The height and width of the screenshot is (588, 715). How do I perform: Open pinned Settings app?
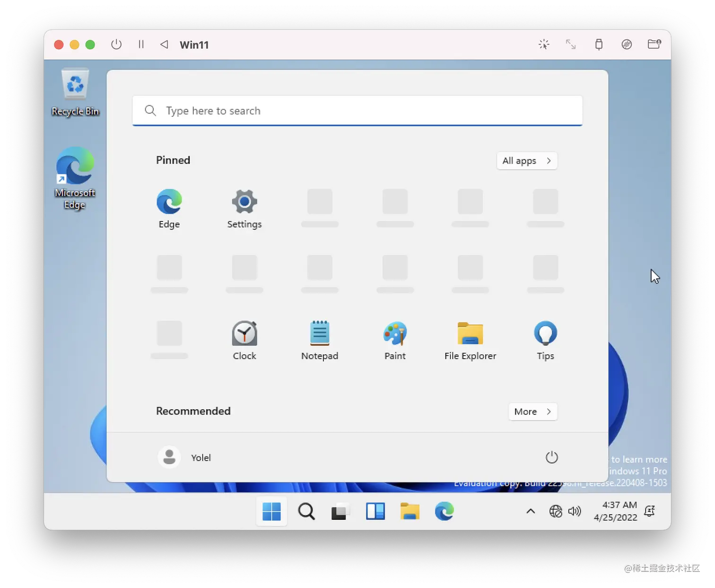244,209
